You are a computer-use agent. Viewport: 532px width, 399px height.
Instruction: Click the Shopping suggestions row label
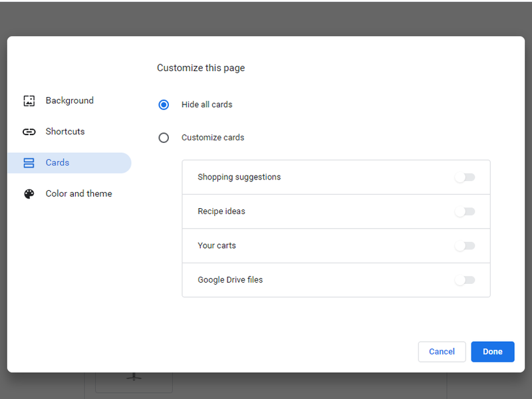point(239,177)
